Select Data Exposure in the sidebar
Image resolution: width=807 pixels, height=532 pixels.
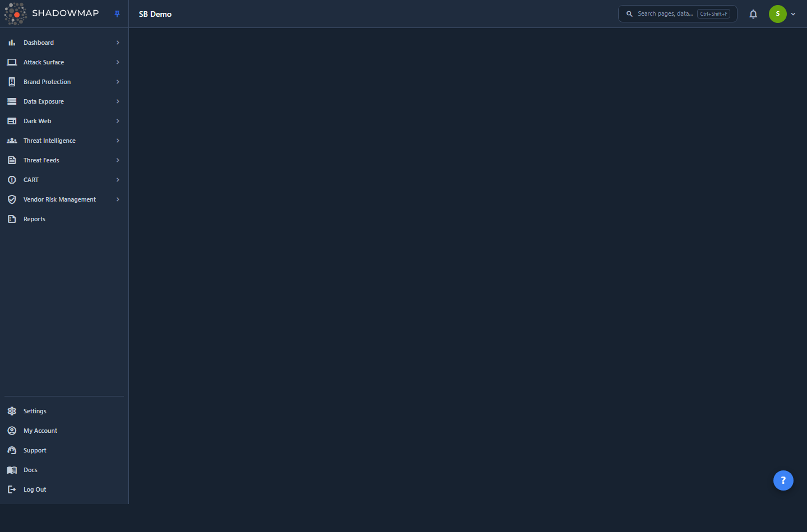44,101
